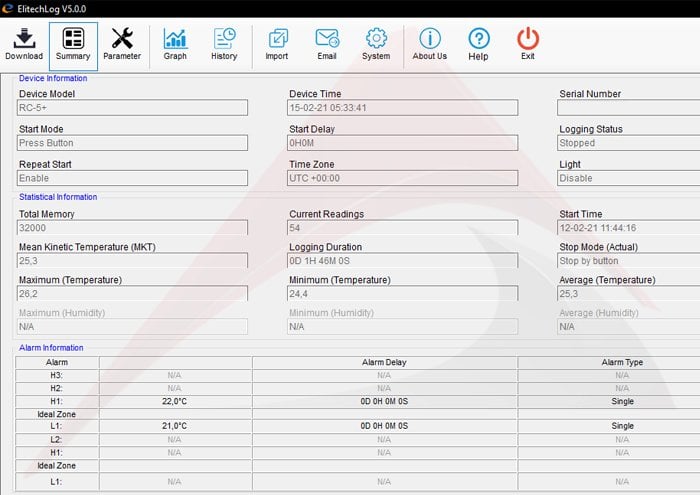Click the Alarm Delay column header
The image size is (700, 495).
tap(384, 362)
